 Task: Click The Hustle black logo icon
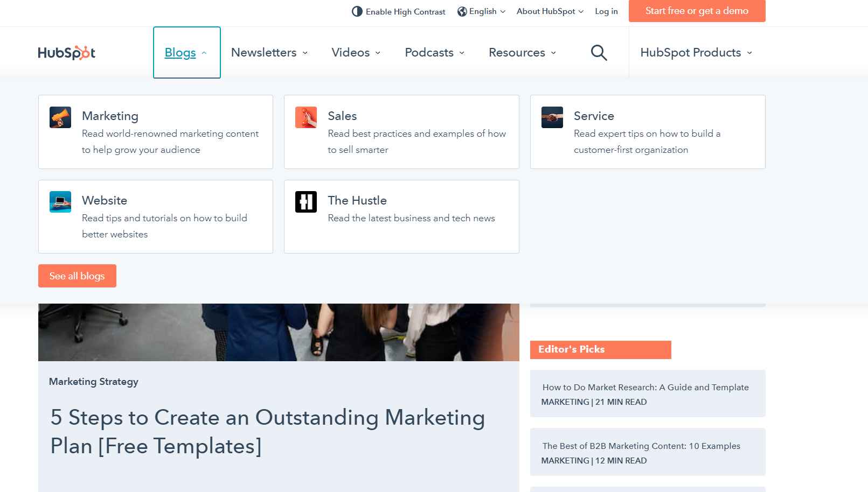[306, 202]
